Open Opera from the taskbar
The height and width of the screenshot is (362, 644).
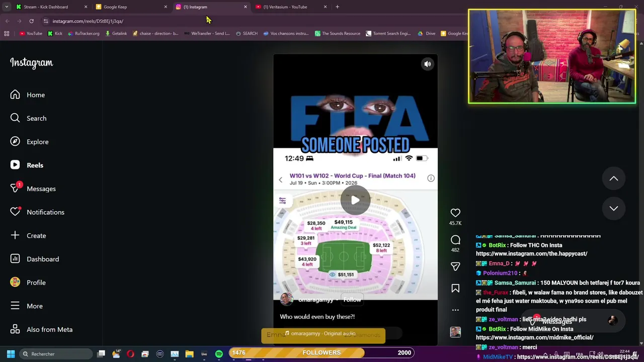[130, 354]
